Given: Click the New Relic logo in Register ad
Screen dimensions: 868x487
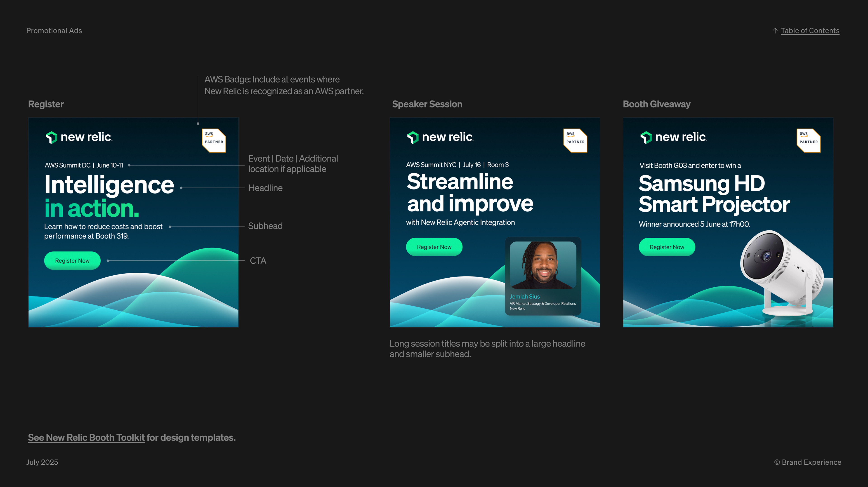Looking at the screenshot, I should coord(79,137).
